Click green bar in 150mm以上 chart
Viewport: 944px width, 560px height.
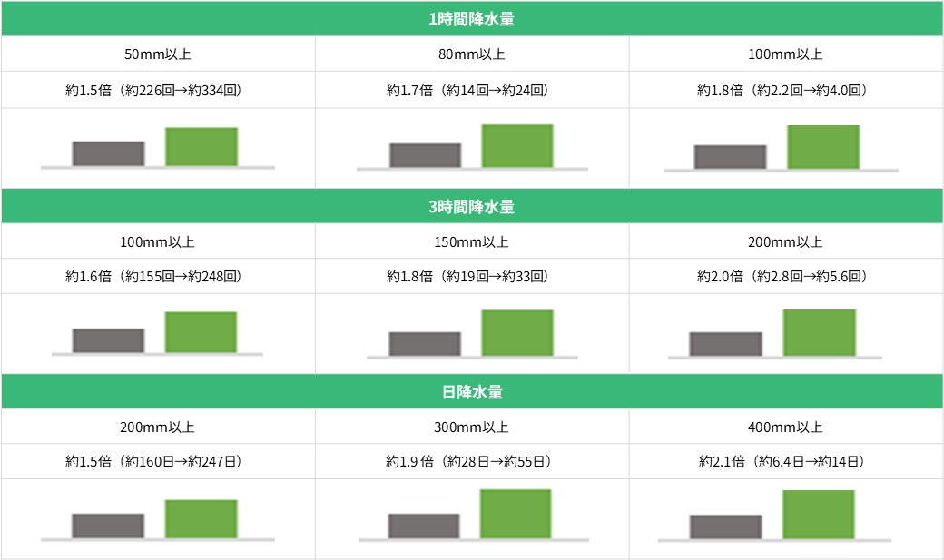(517, 332)
